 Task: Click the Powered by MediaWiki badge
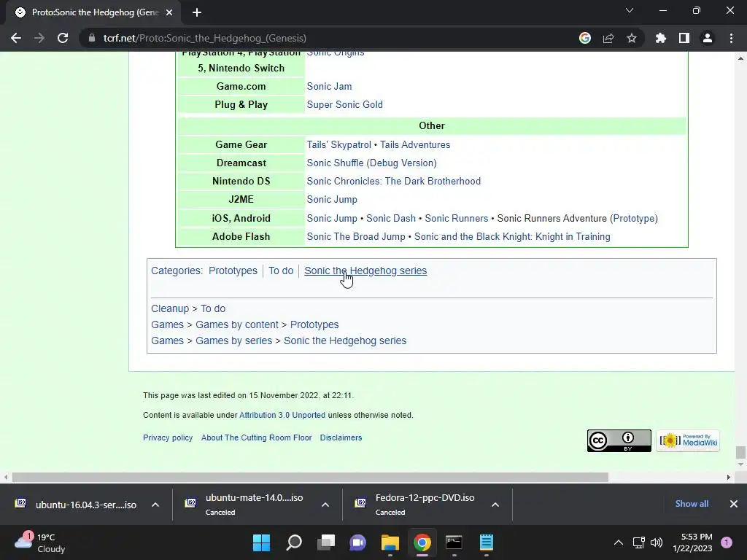(687, 440)
